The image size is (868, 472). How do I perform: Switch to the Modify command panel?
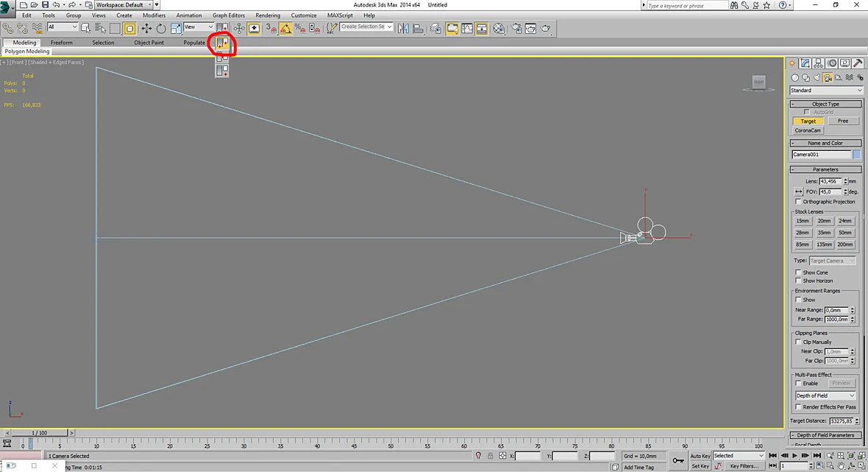tap(805, 63)
